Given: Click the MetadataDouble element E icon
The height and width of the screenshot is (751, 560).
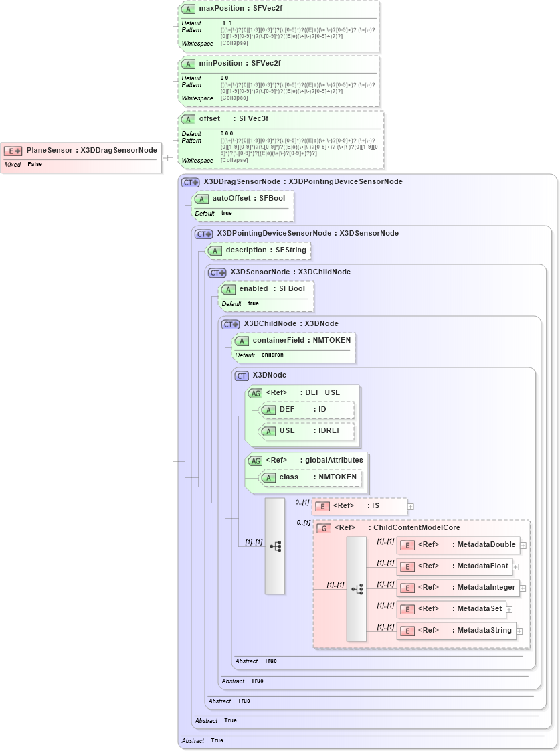Looking at the screenshot, I should pos(407,546).
